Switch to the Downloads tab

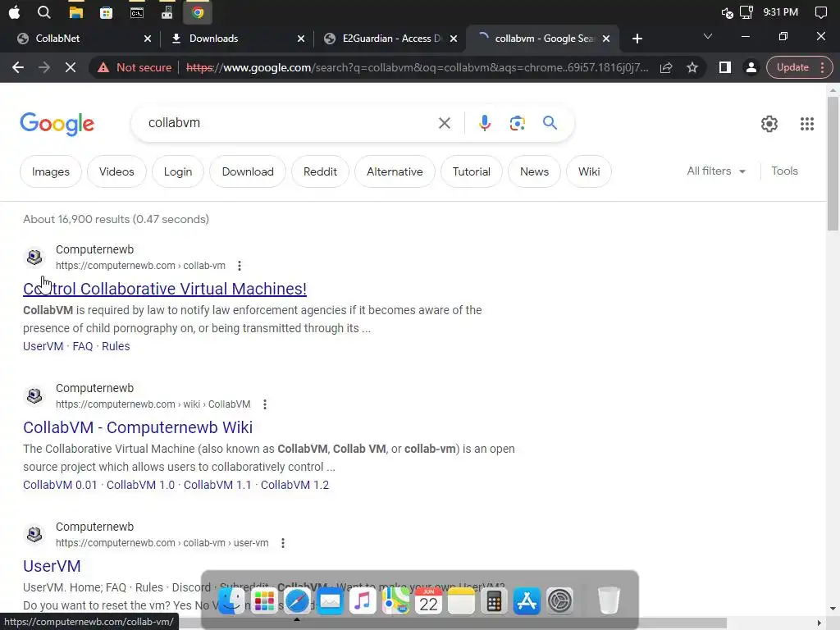point(235,39)
